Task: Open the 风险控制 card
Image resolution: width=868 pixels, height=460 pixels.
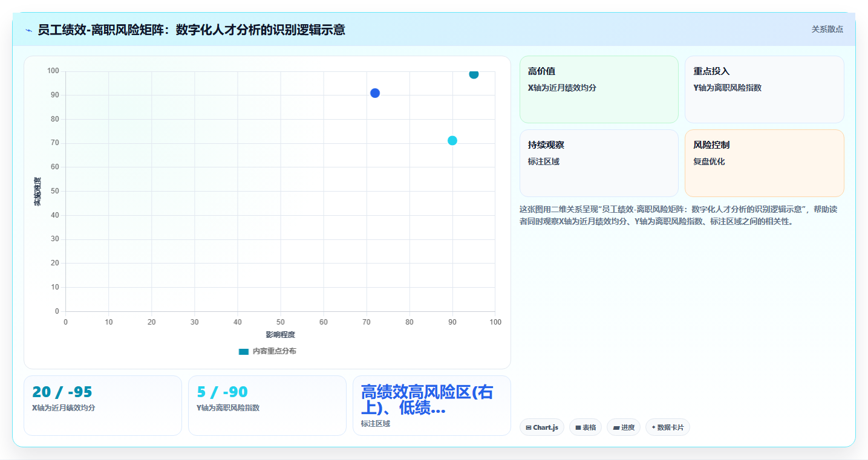Action: click(764, 163)
